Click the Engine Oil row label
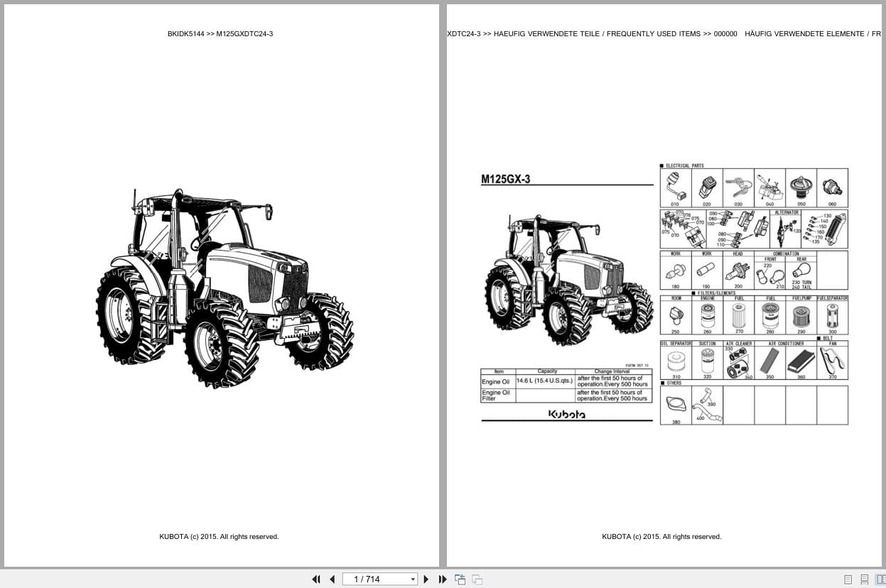Viewport: 886px width, 588px height. 496,381
